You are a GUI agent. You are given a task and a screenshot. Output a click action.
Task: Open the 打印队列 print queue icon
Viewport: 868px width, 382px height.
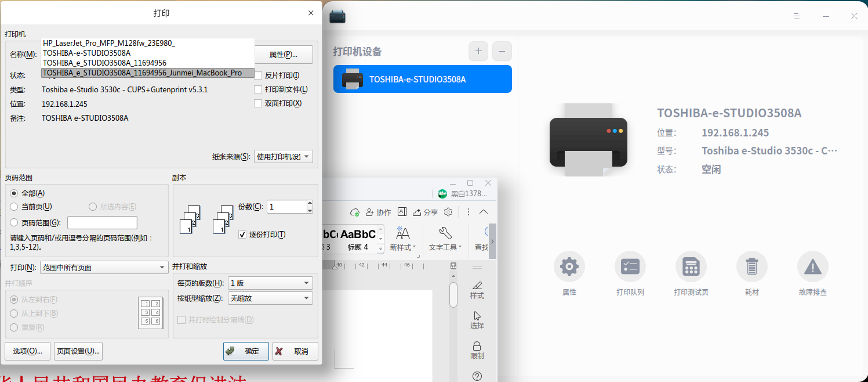pyautogui.click(x=630, y=265)
